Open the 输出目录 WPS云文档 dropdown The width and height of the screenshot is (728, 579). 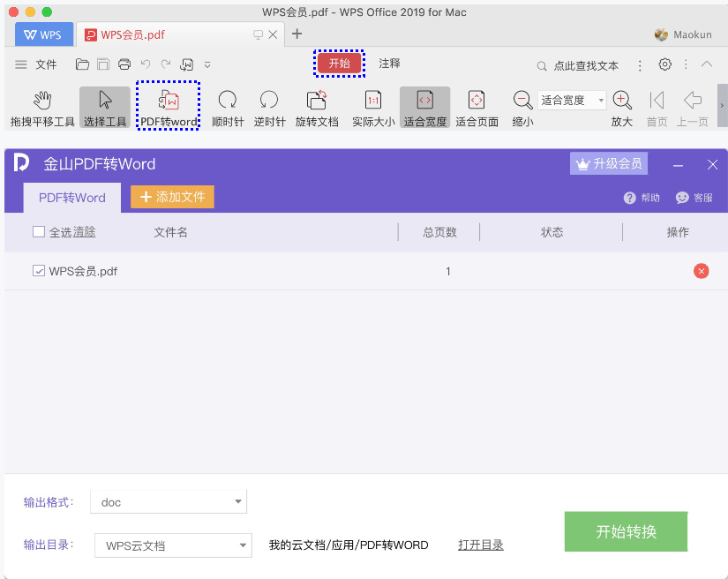(x=173, y=545)
